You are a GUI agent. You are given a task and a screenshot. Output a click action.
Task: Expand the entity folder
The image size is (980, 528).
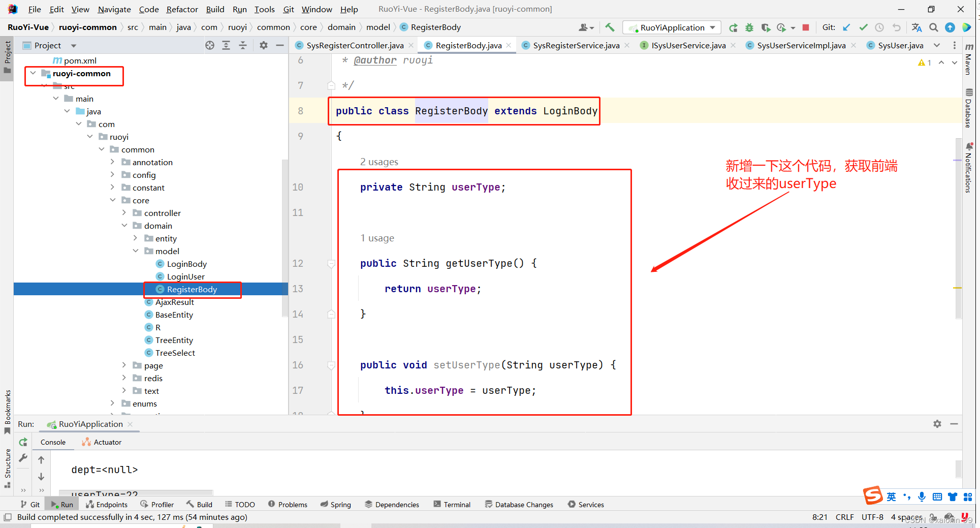[136, 238]
